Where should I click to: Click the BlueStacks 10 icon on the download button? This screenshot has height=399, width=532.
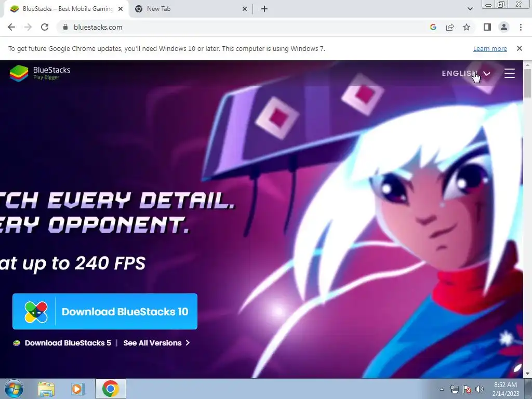click(36, 312)
